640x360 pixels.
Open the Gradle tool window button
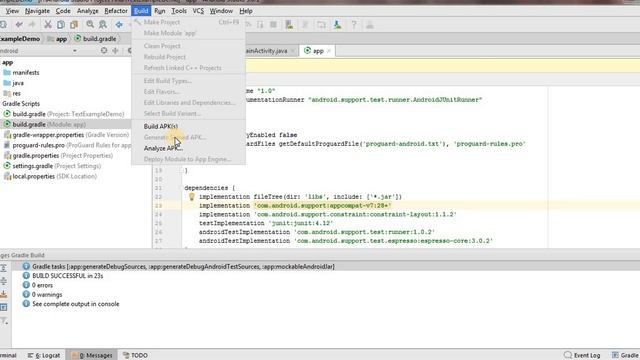pos(625,356)
